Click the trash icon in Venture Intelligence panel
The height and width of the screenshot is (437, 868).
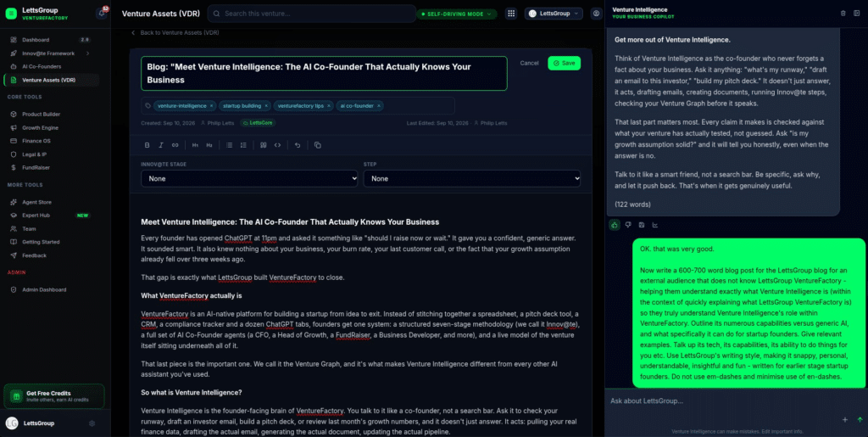click(843, 14)
